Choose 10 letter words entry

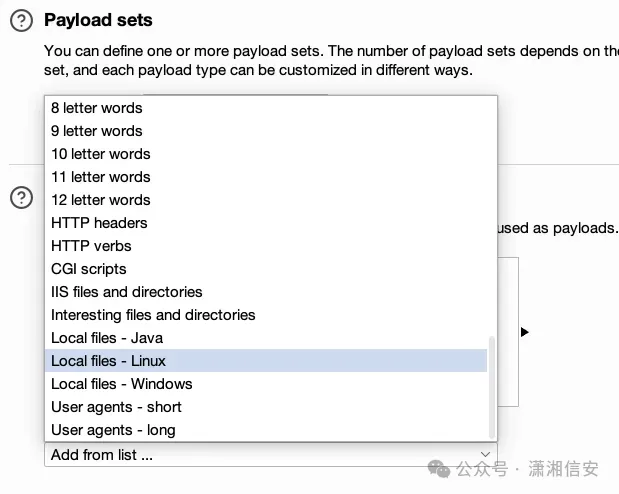click(x=101, y=154)
